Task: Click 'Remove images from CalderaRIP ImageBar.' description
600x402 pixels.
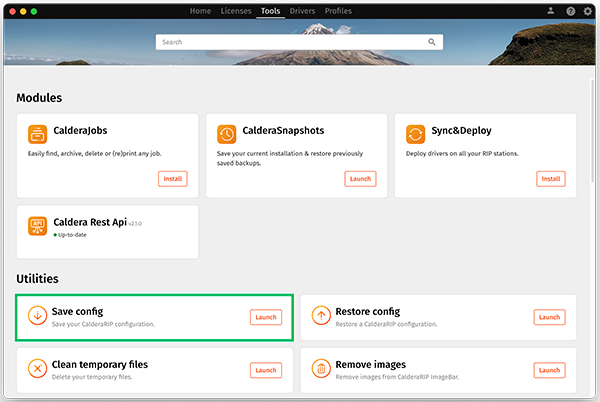Action: point(397,377)
